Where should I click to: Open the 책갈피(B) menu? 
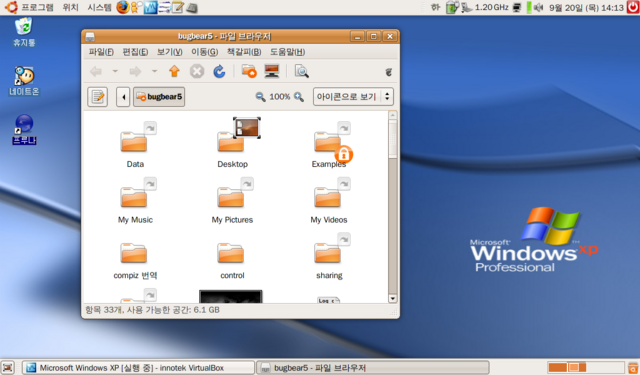click(x=244, y=52)
